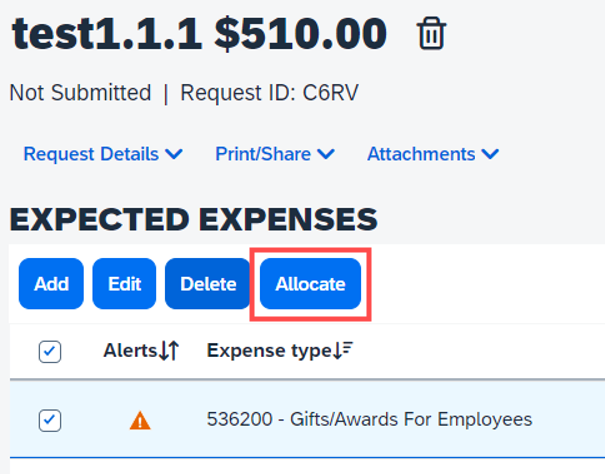Expand the Attachments dropdown
605x474 pixels.
pyautogui.click(x=433, y=154)
